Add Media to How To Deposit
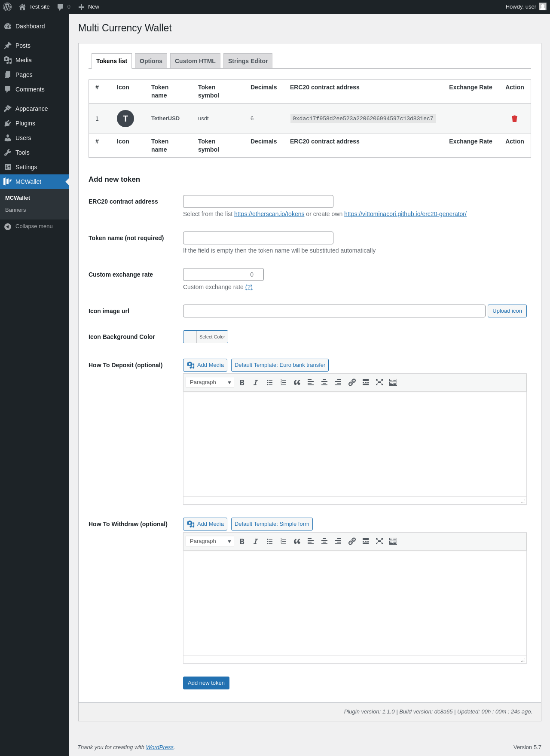Viewport: 550px width, 756px height. [x=205, y=365]
